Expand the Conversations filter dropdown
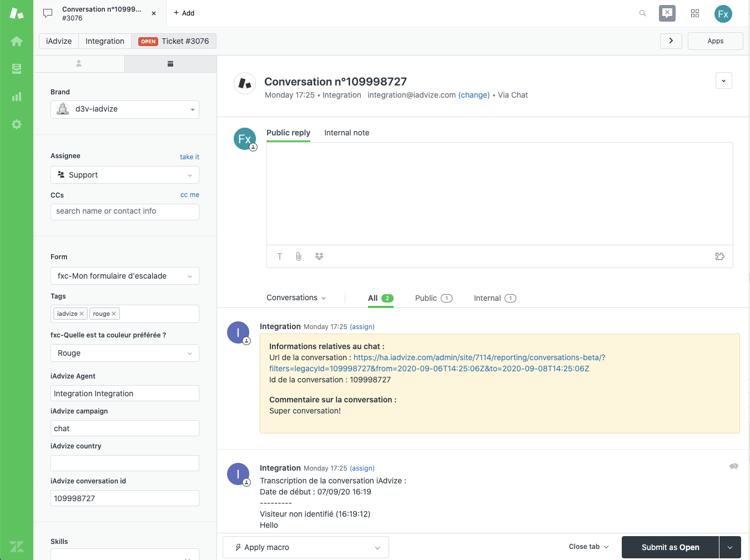Image resolution: width=750 pixels, height=560 pixels. [x=296, y=298]
